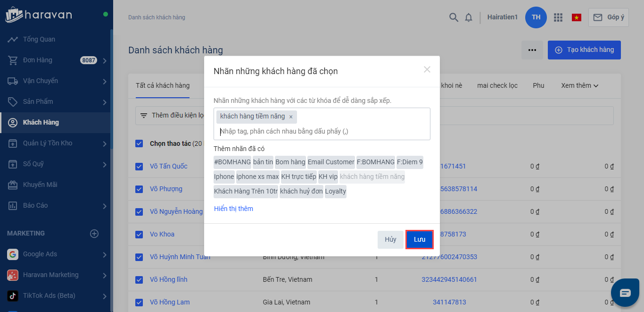Remove the 'khách hàng tiềm năng' tag
Screen dimensions: 644x312
pos(291,117)
